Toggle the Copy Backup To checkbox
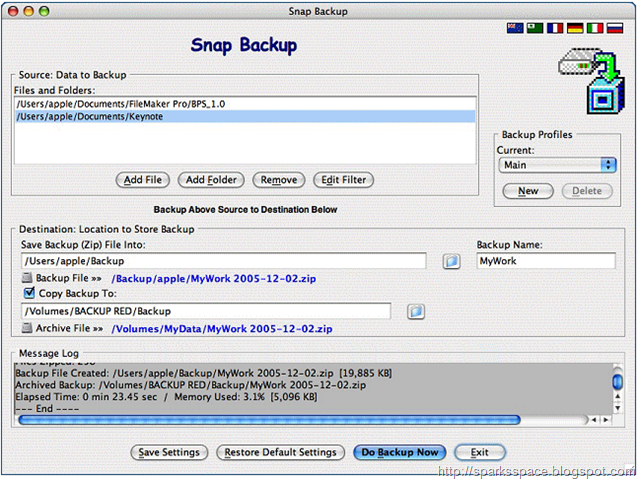The image size is (639, 480). point(29,293)
